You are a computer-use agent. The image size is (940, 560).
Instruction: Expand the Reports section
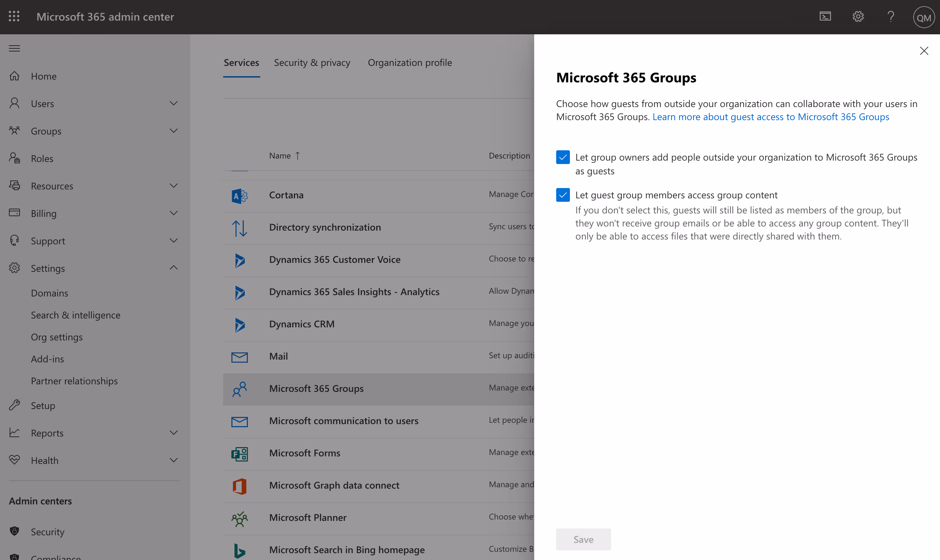click(174, 432)
